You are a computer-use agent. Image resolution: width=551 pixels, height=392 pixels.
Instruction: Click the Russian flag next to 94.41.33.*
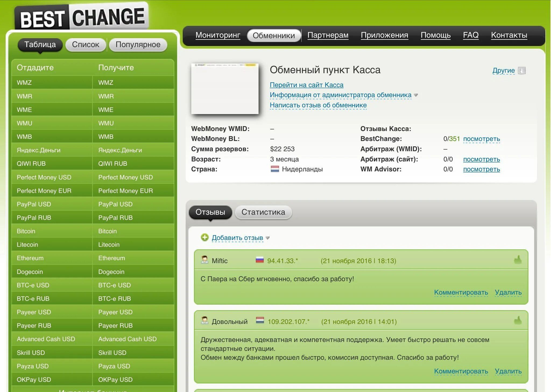tap(260, 260)
